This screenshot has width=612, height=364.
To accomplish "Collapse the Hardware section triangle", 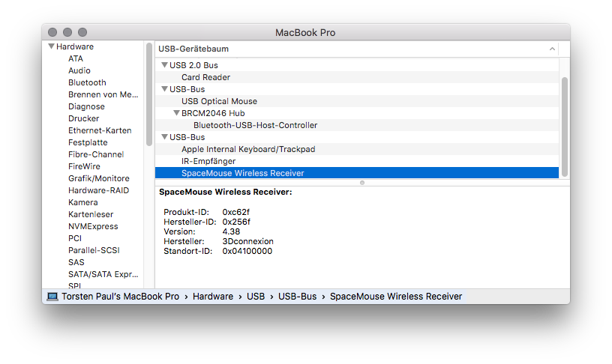I will [x=51, y=46].
